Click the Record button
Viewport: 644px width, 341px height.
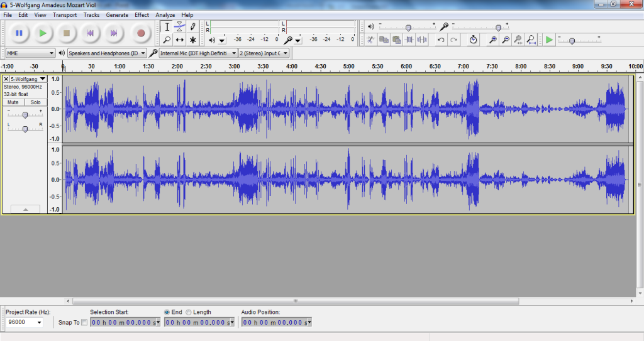point(141,33)
